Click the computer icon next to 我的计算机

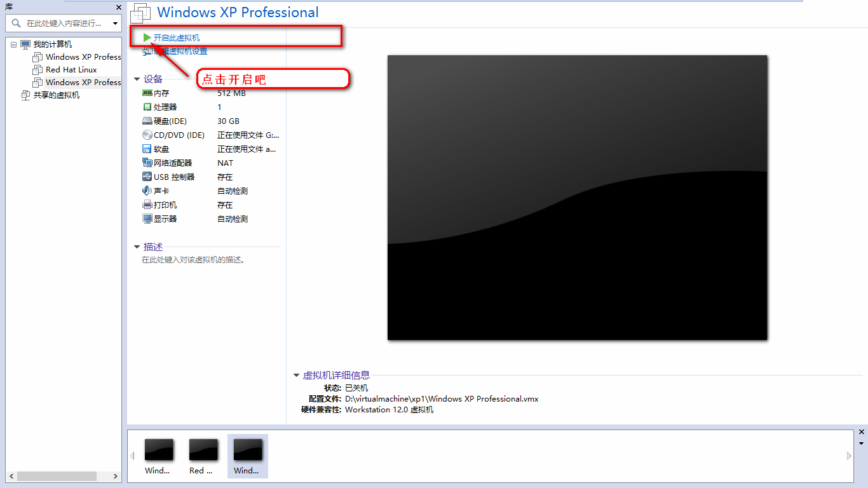click(25, 44)
